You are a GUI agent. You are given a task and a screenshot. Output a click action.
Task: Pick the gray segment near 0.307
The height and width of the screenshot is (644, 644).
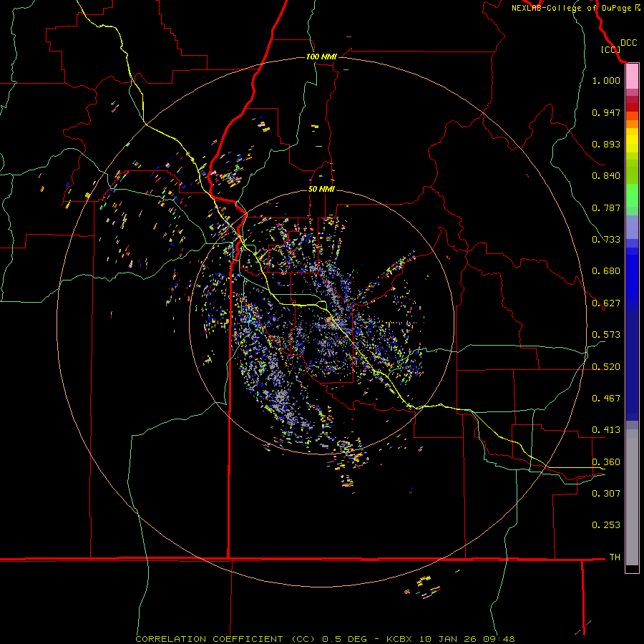632,497
